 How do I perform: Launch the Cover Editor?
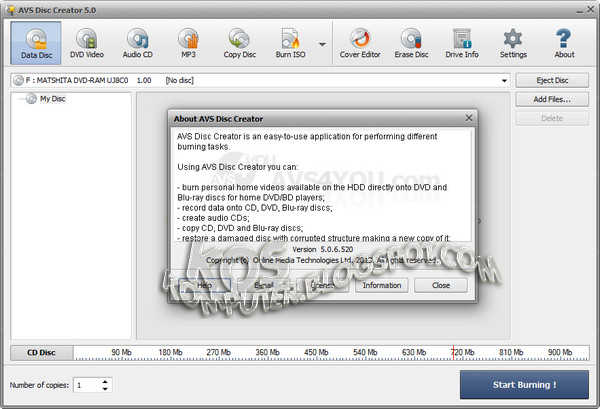[360, 43]
